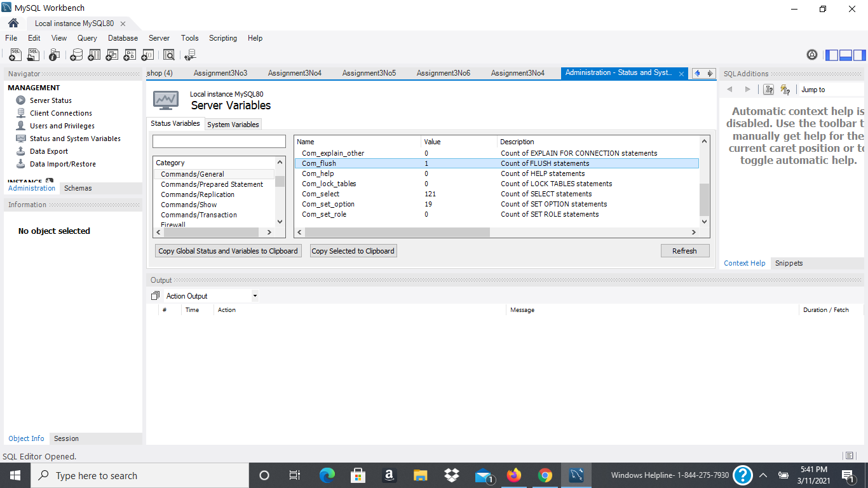Click the Refresh button
Image resolution: width=868 pixels, height=488 pixels.
685,250
